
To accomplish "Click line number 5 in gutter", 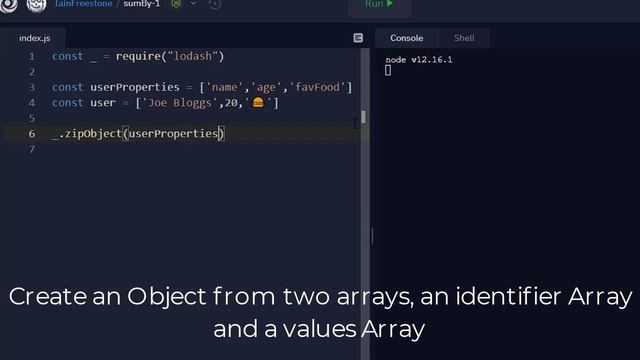I will (x=32, y=118).
